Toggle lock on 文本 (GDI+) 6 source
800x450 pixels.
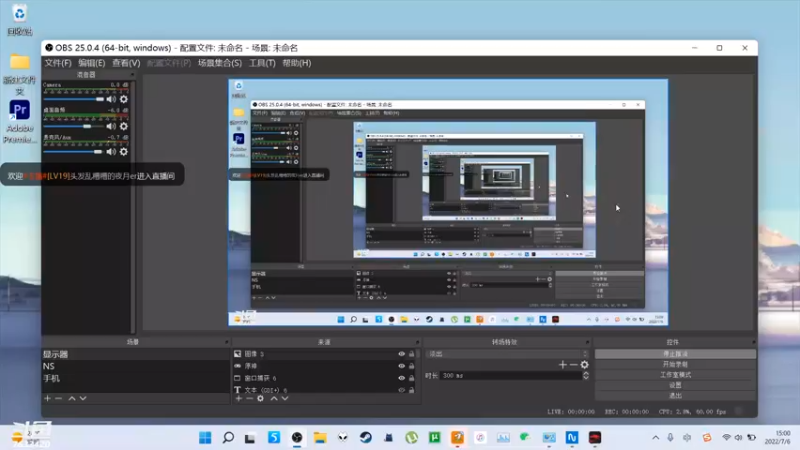(x=412, y=390)
